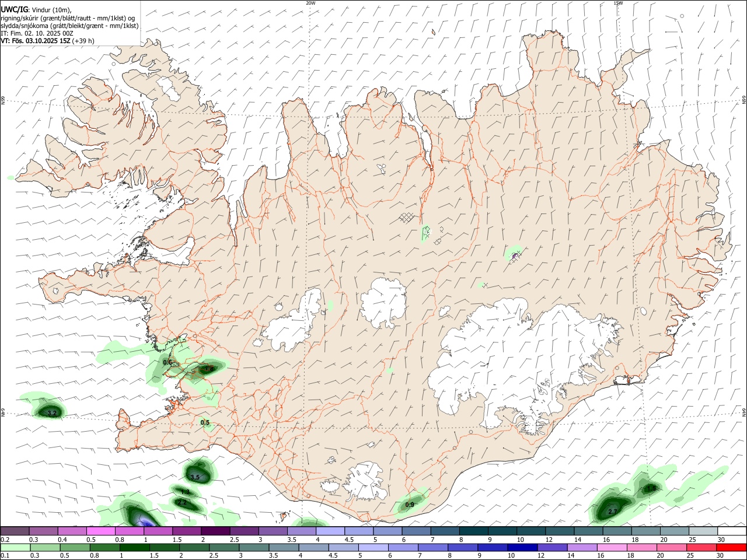Select the dark teal 8 swatch in upper legend
Screen dimensions: 747x560
[x=474, y=531]
